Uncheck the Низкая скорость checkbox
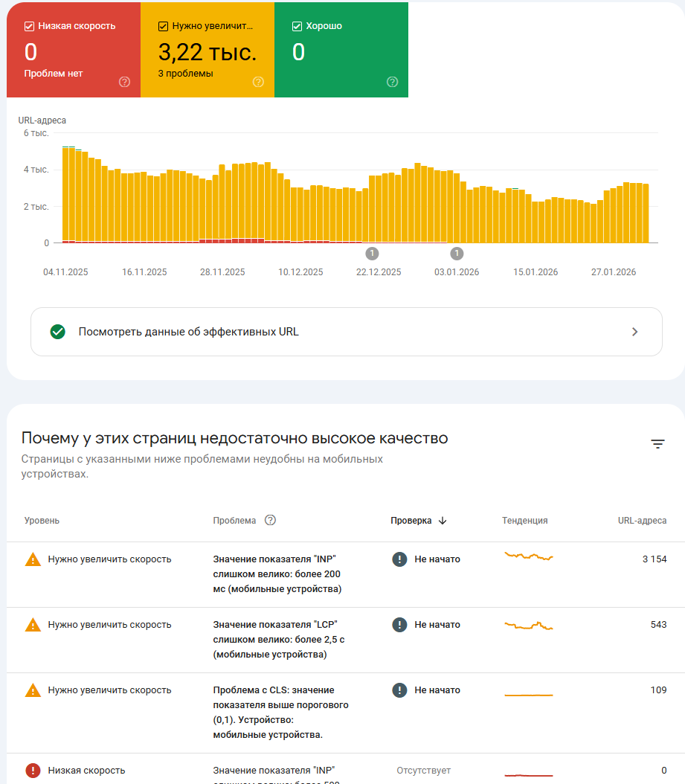This screenshot has height=784, width=685. click(29, 26)
